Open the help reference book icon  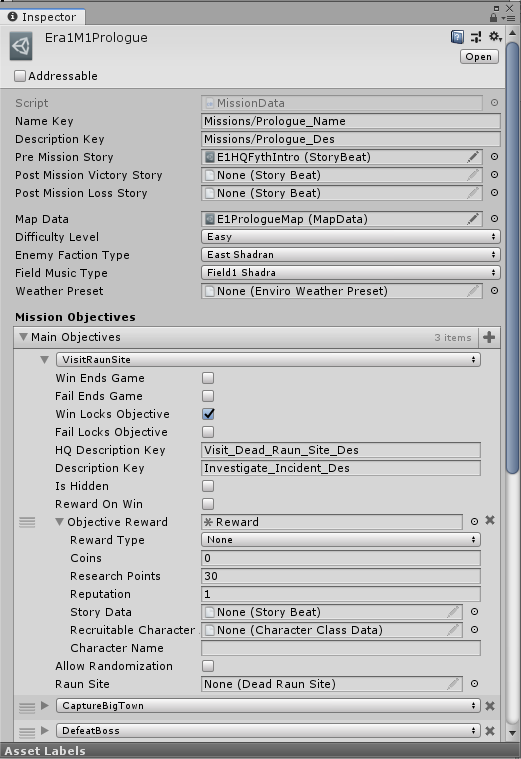[457, 37]
